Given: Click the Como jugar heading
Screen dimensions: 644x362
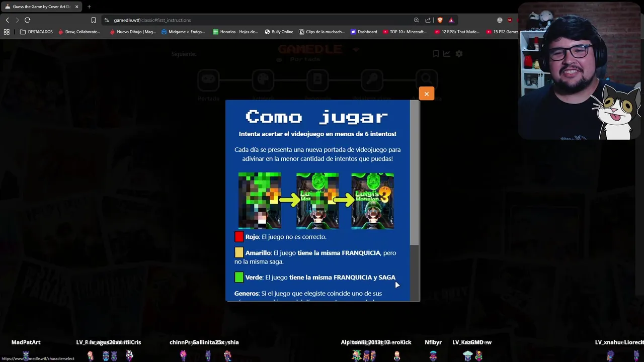Looking at the screenshot, I should pos(317,117).
